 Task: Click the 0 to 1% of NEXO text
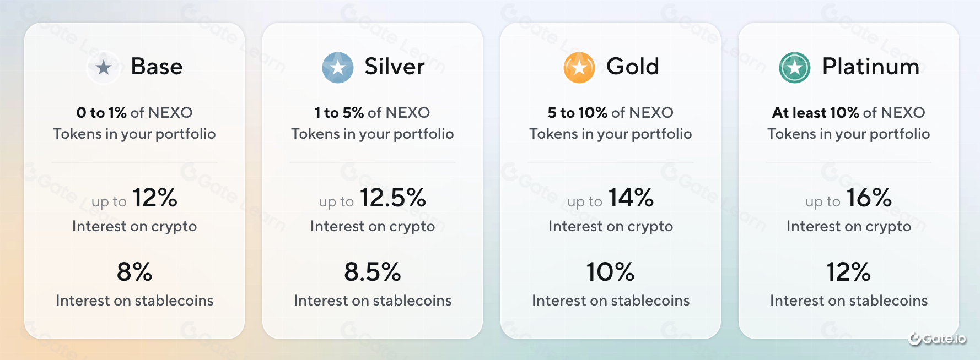[134, 113]
